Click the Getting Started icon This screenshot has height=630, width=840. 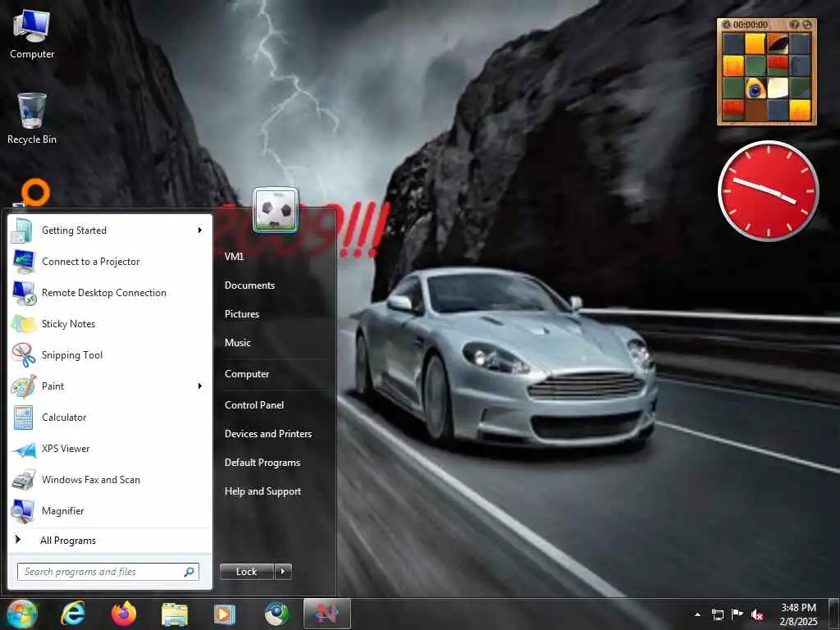(x=22, y=231)
